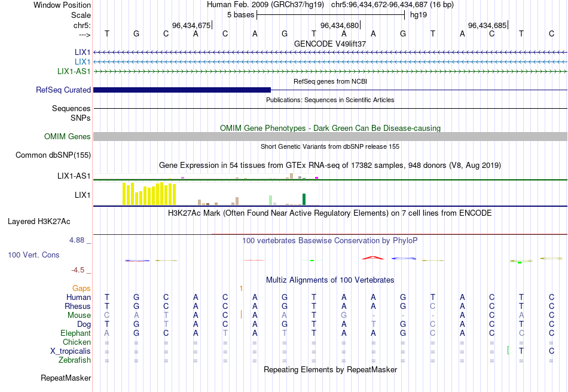Click the RefSeq Curated exon block
This screenshot has height=392, width=568.
pyautogui.click(x=182, y=90)
